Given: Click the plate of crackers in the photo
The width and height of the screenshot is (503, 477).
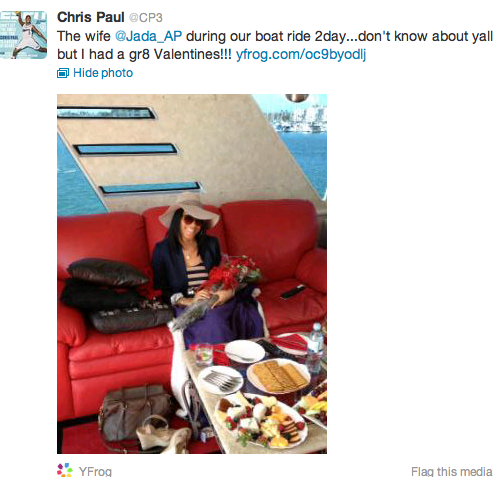Looking at the screenshot, I should [x=279, y=376].
